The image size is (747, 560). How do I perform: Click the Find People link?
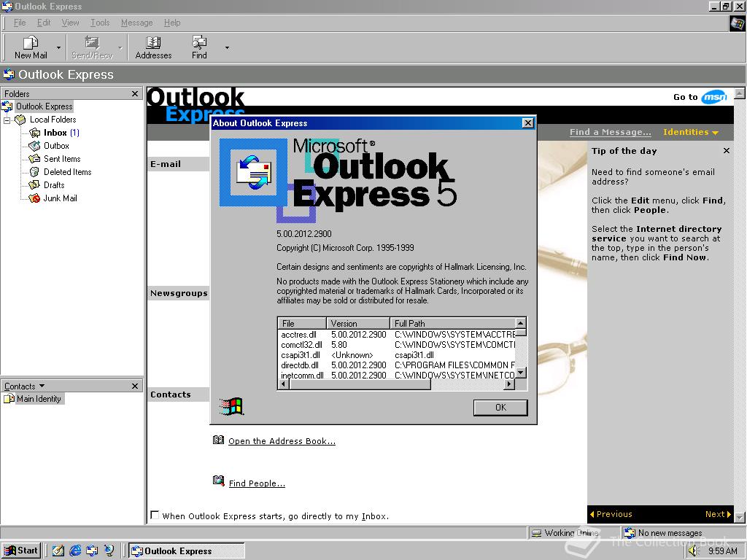pyautogui.click(x=257, y=484)
